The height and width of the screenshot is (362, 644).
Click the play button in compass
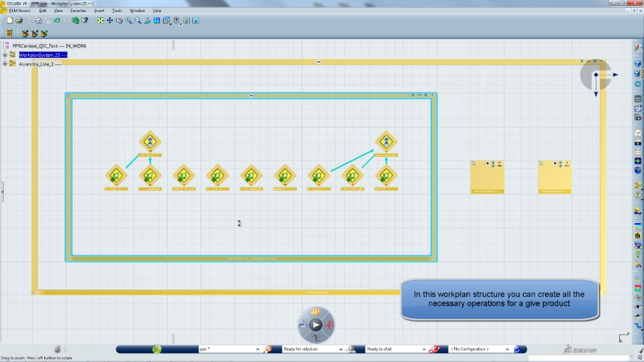[x=315, y=325]
